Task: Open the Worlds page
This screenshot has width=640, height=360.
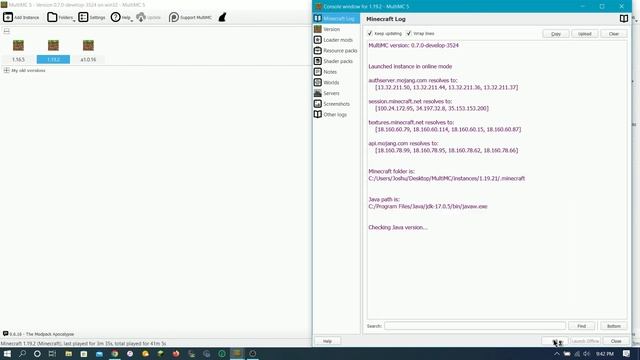Action: pyautogui.click(x=336, y=82)
